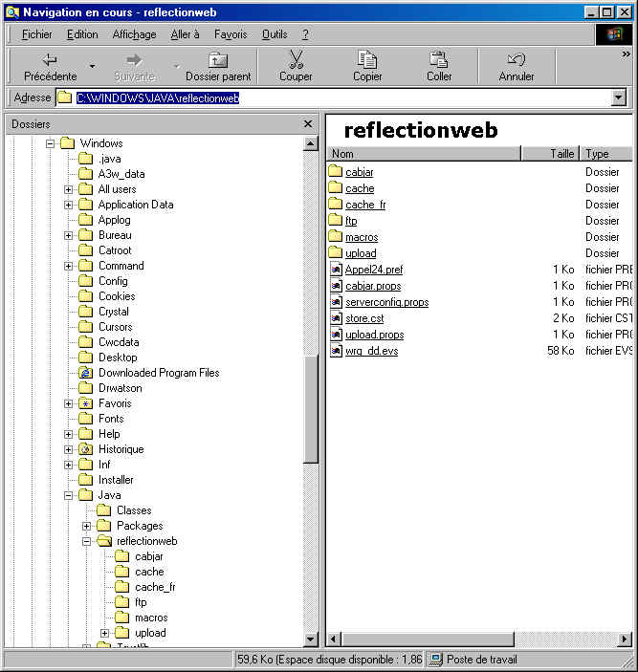Select the cache_fr folder in the tree
Viewport: 638px width, 672px height.
(x=155, y=587)
